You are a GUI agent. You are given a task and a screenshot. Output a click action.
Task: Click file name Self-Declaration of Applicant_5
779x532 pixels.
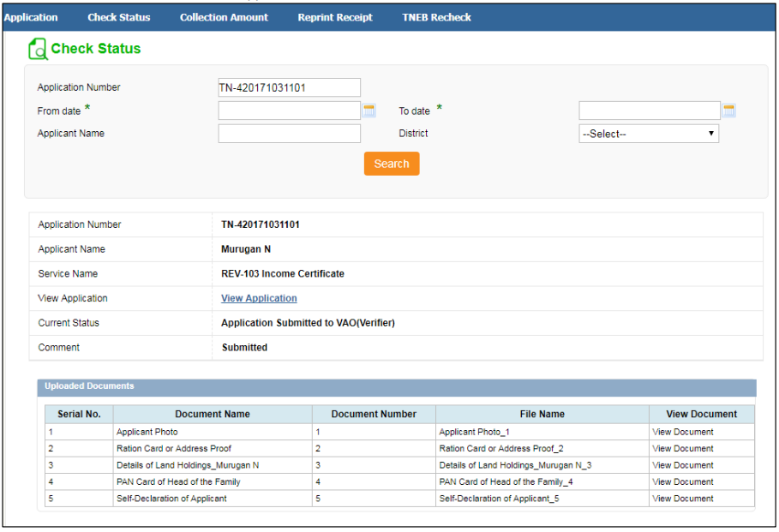pos(499,499)
